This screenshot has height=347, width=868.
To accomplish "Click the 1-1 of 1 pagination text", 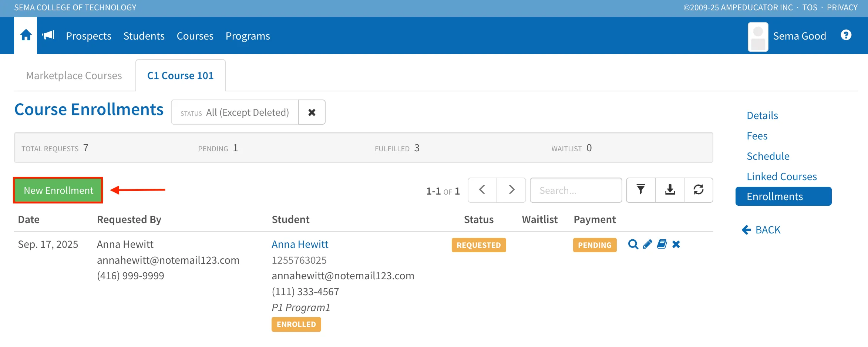I will coord(443,191).
